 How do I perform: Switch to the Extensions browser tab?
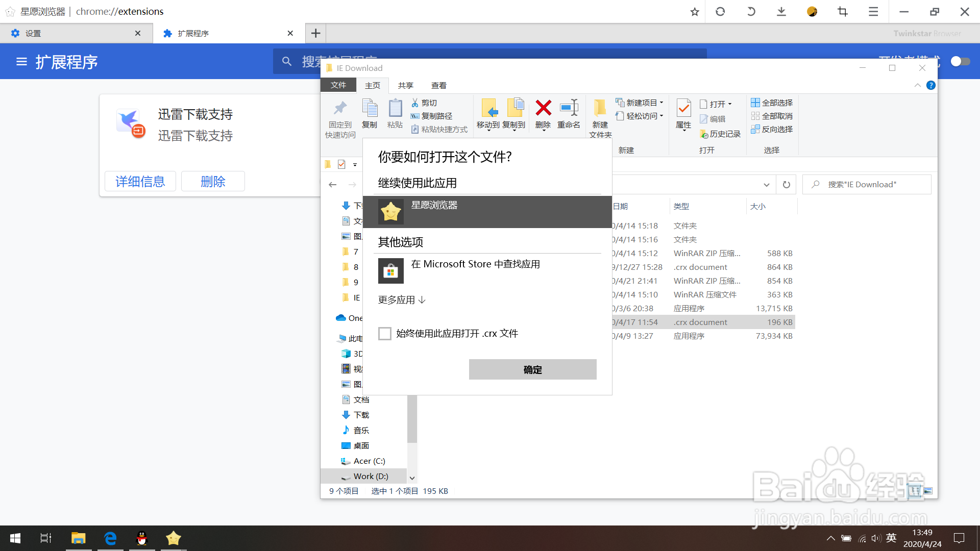(229, 33)
